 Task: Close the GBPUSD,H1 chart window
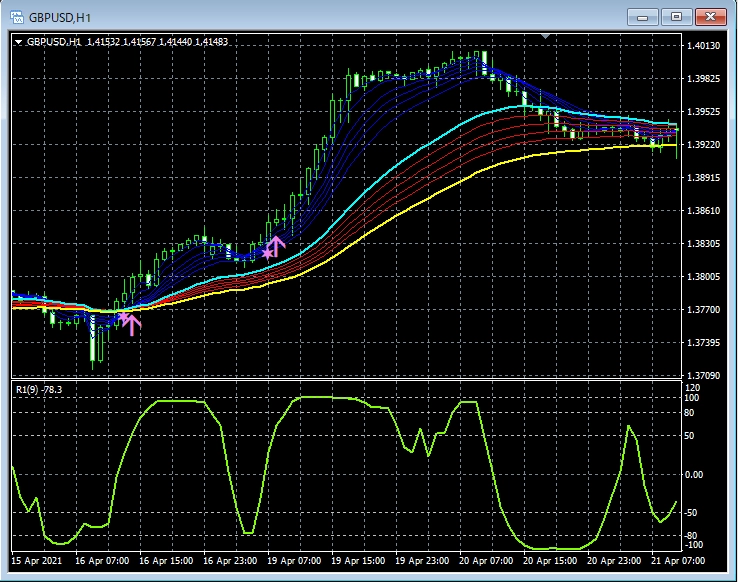pos(710,16)
